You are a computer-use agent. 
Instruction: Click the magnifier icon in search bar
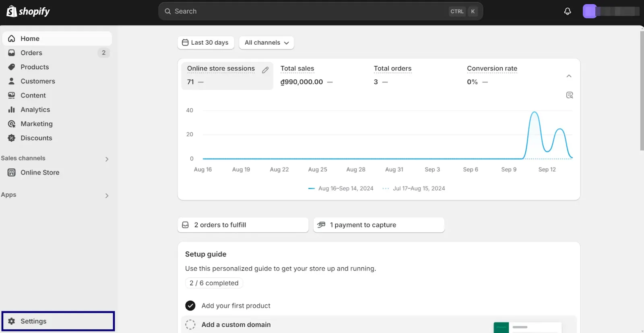tap(168, 11)
